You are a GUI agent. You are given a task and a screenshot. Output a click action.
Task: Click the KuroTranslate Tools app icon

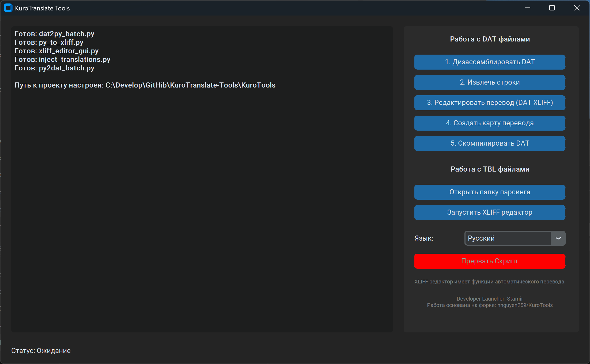8,8
